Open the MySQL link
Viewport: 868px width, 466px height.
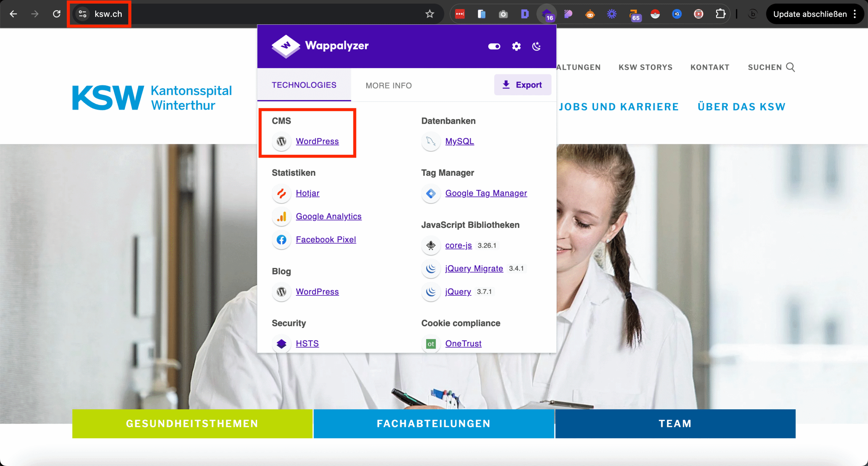pyautogui.click(x=459, y=141)
